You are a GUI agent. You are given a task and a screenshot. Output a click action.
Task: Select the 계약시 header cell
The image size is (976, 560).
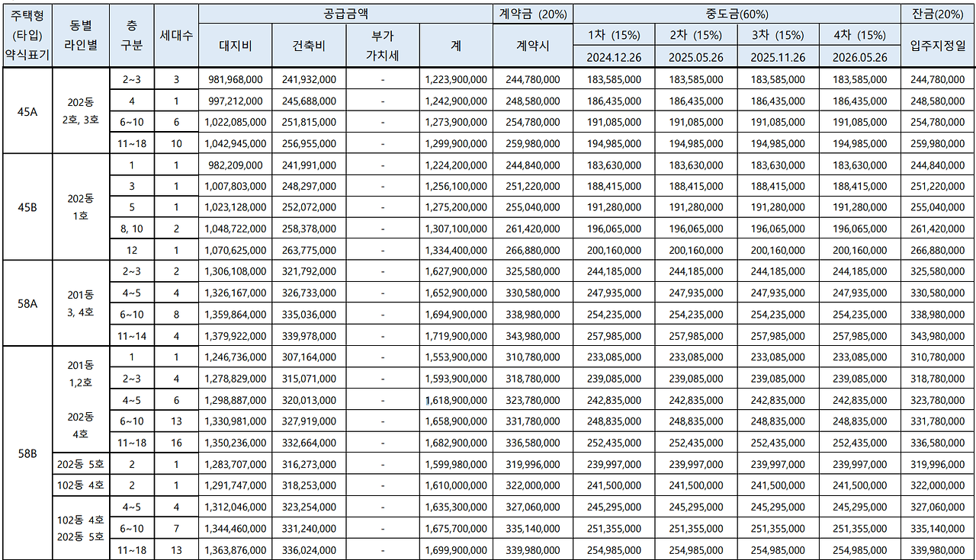point(533,46)
